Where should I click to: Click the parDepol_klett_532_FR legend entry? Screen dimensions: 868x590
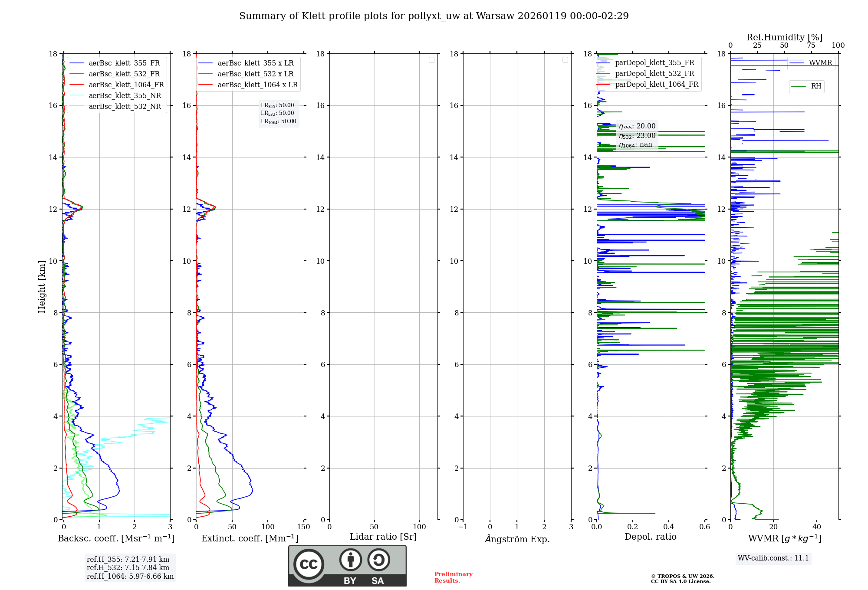(x=654, y=74)
